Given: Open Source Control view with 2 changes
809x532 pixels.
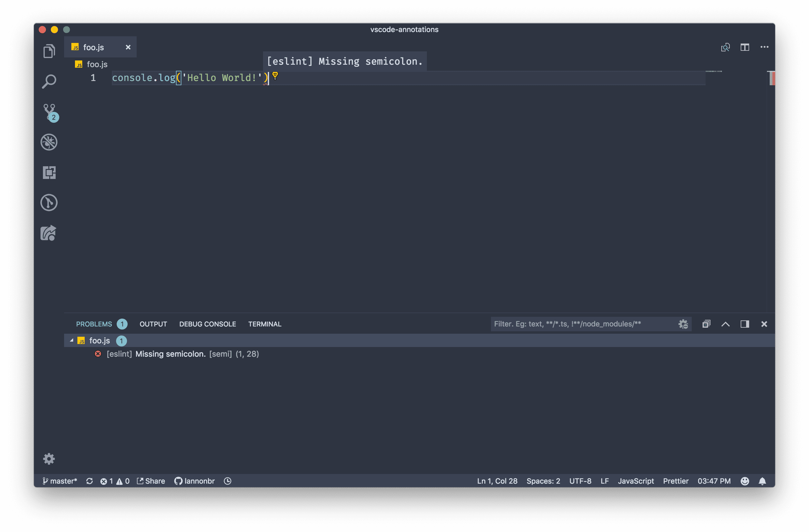Looking at the screenshot, I should coord(50,112).
